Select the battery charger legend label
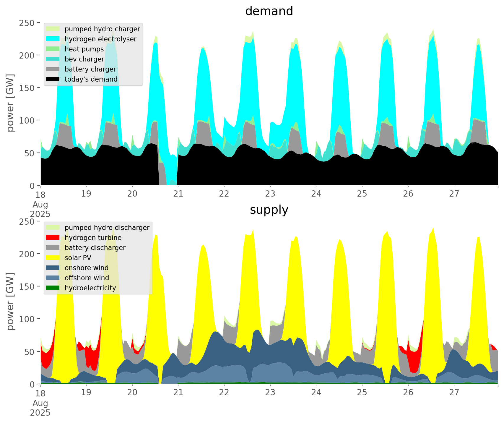504x423 pixels. (90, 69)
